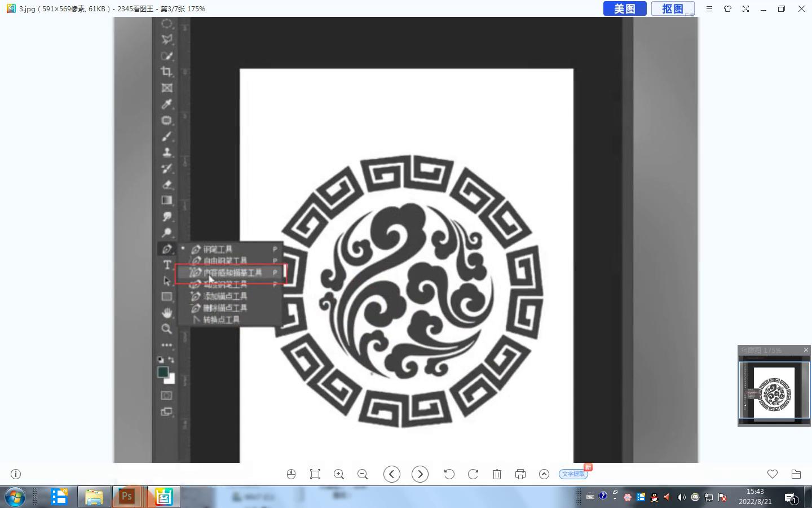The image size is (812, 508).
Task: Open the 抠图 cutout tool
Action: 672,8
